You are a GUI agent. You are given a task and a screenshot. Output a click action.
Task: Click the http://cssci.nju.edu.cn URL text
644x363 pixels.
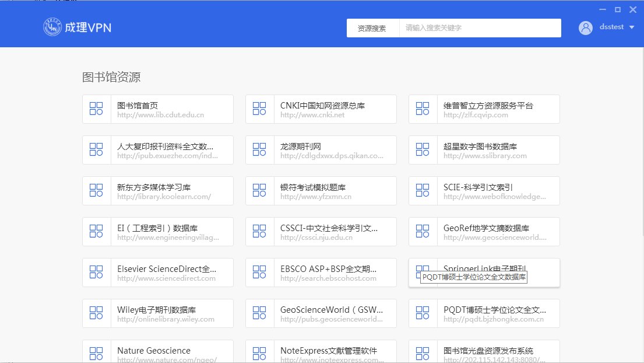(316, 237)
